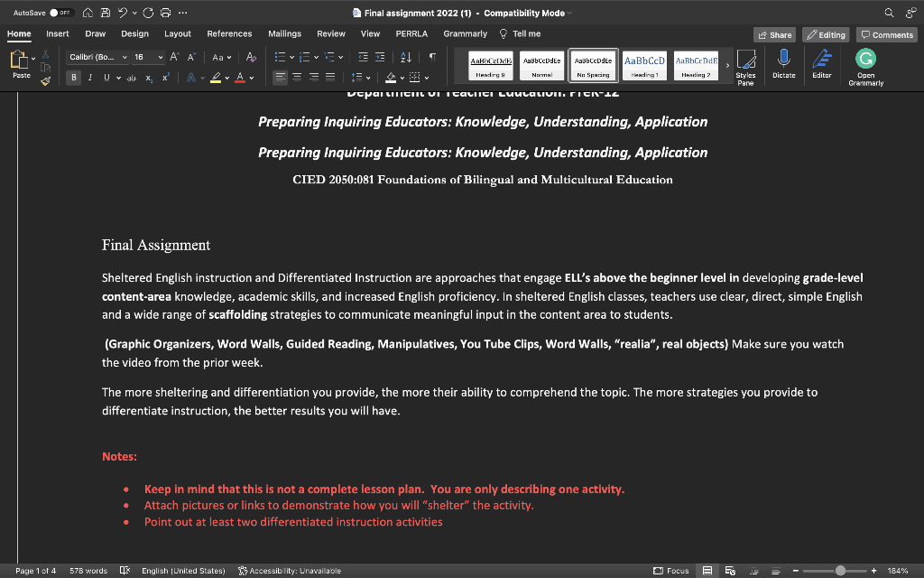
Task: Apply subscript formatting
Action: pos(149,77)
